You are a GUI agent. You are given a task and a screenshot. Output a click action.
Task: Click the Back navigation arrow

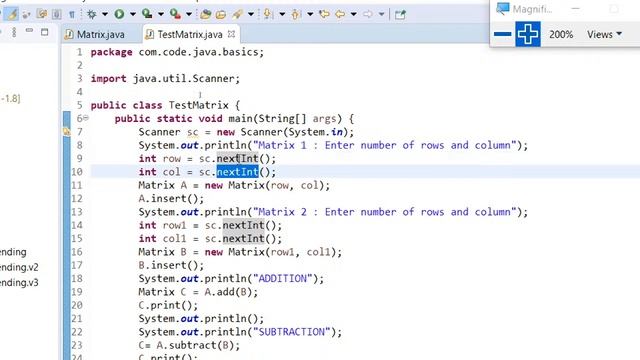(x=340, y=14)
